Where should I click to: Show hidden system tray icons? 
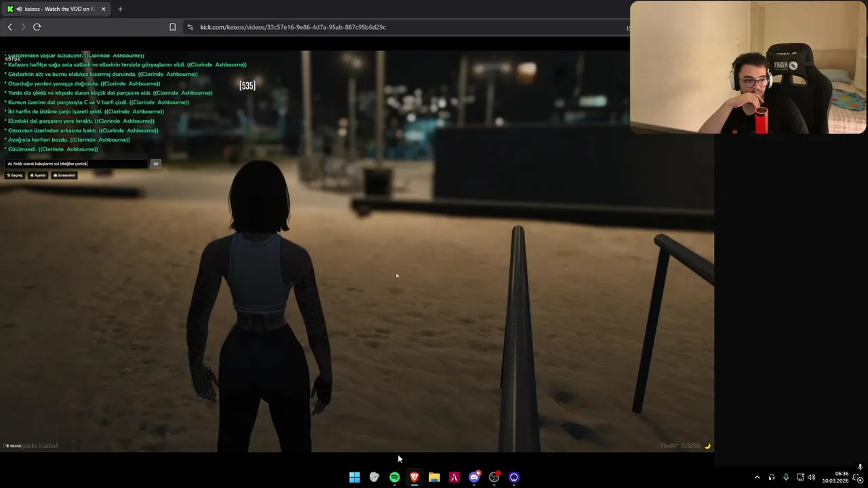(757, 477)
